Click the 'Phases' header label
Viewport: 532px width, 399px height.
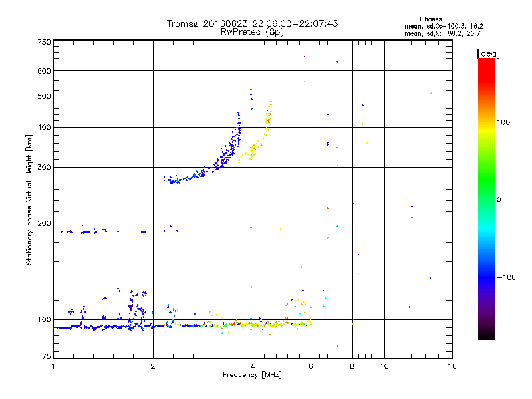[430, 19]
